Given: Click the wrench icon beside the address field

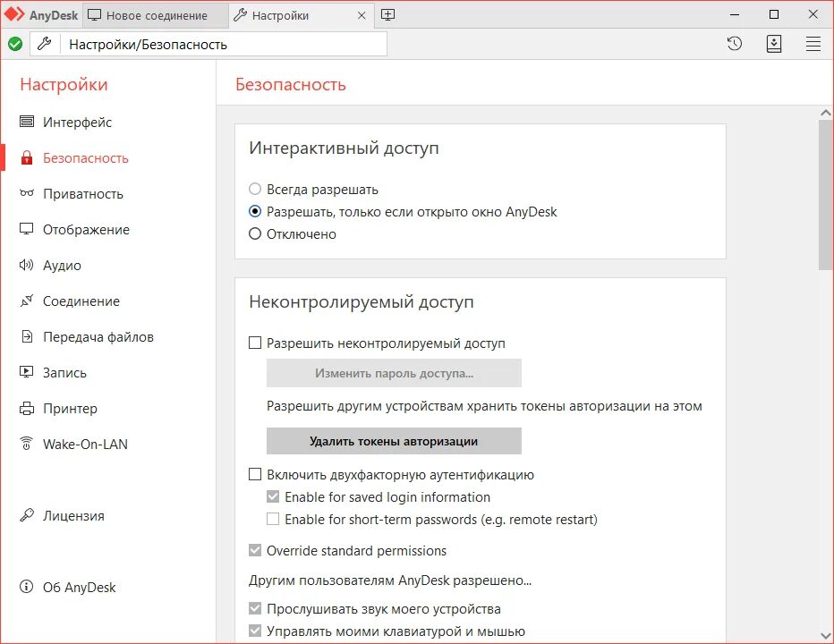Looking at the screenshot, I should 46,44.
